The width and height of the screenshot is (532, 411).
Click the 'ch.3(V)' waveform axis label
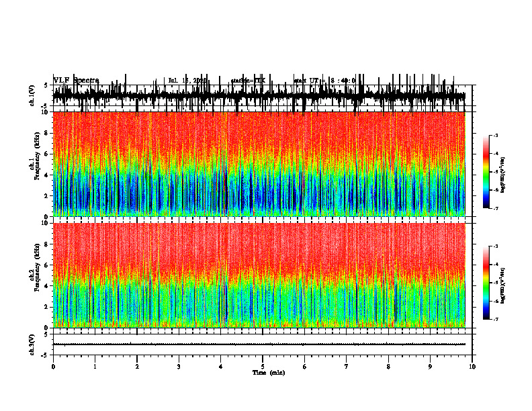pos(32,345)
